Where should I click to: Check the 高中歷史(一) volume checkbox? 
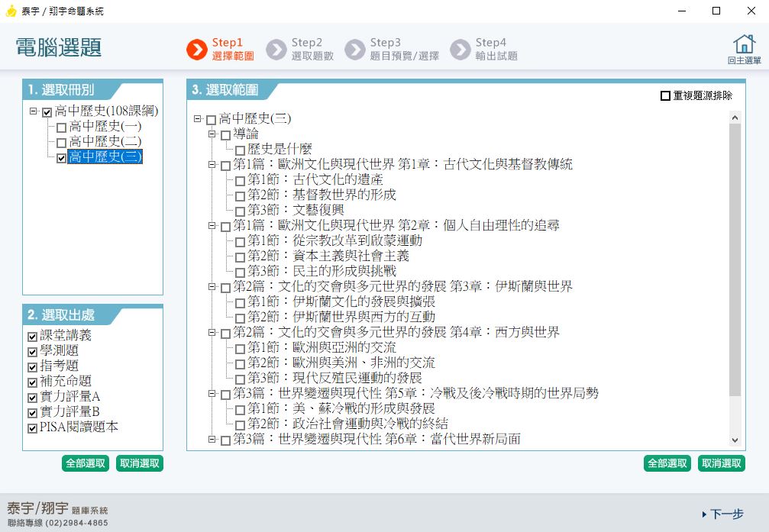[62, 127]
